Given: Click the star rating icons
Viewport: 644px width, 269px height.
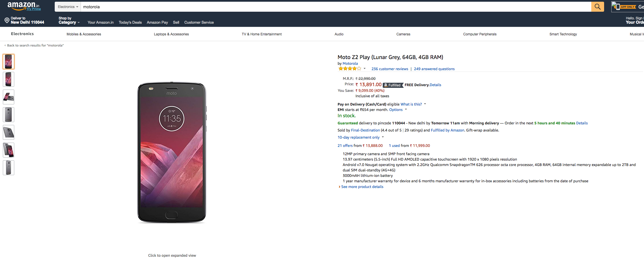Looking at the screenshot, I should point(350,69).
